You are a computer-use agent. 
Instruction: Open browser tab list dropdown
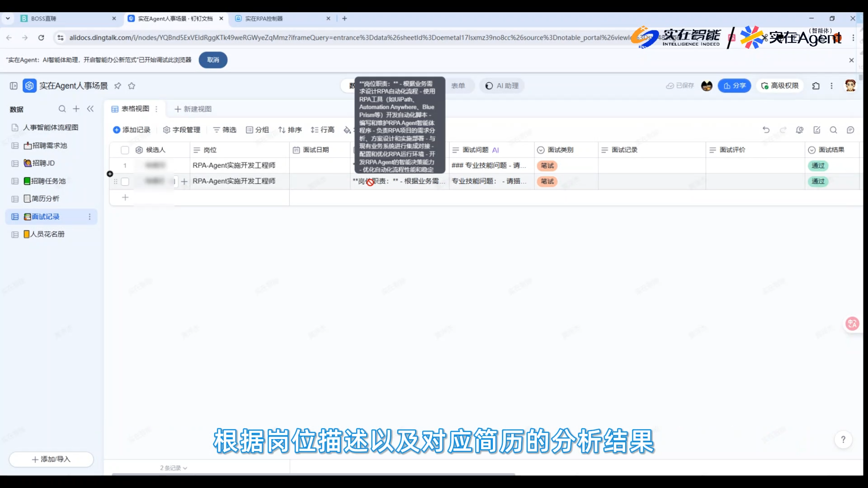tap(8, 19)
